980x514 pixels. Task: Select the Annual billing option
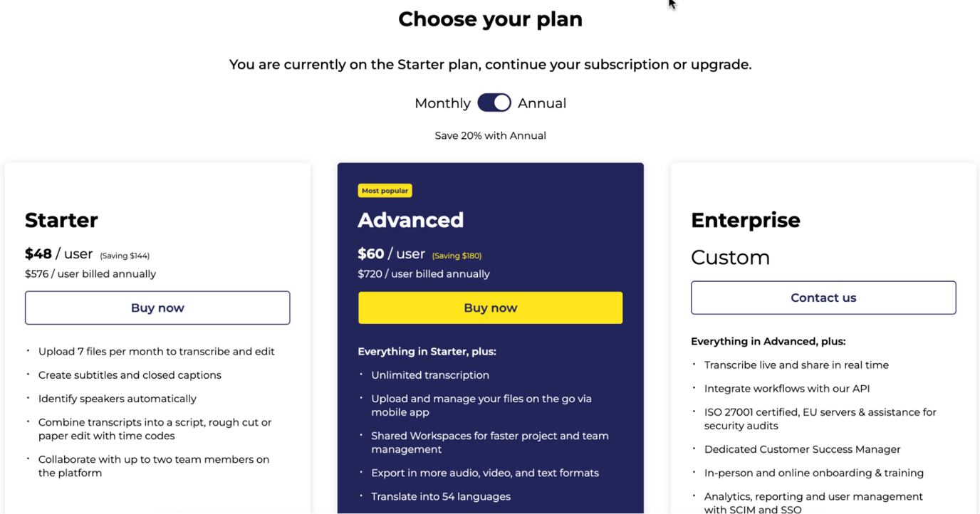point(542,103)
